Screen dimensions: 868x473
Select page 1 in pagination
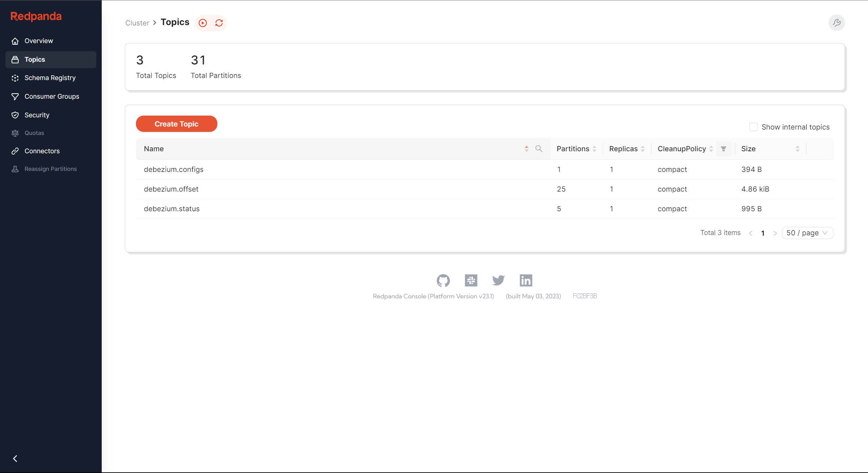(x=763, y=233)
